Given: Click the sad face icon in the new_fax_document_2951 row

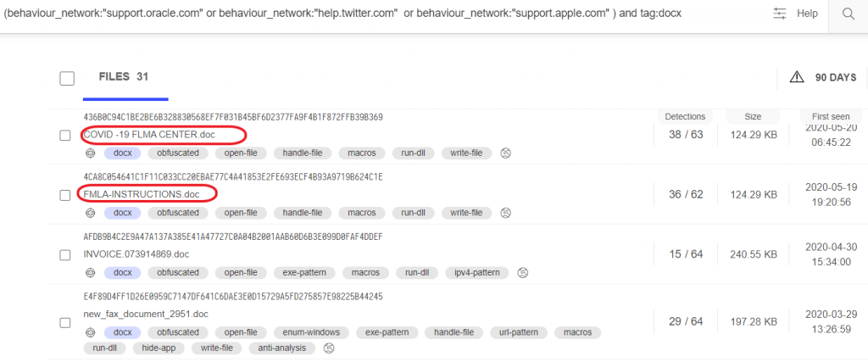Looking at the screenshot, I should [329, 348].
